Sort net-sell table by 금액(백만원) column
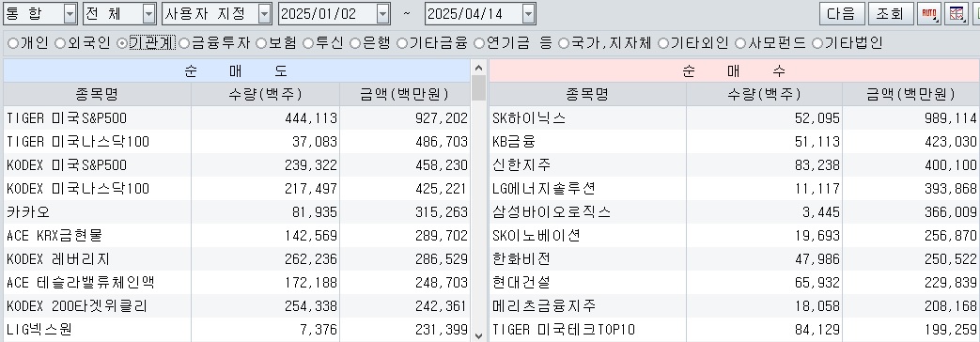This screenshot has width=980, height=342. pyautogui.click(x=405, y=94)
